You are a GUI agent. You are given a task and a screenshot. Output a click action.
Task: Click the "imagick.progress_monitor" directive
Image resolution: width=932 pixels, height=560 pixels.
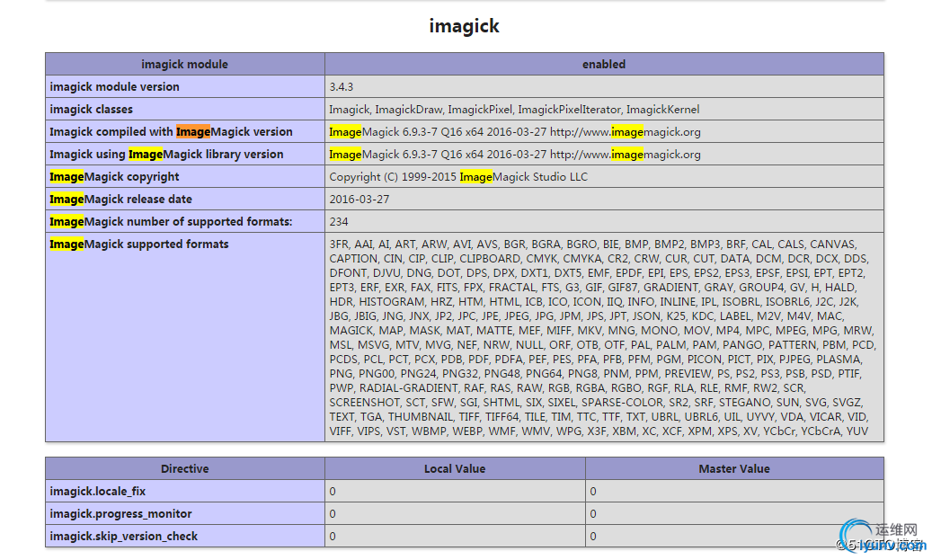tap(120, 513)
